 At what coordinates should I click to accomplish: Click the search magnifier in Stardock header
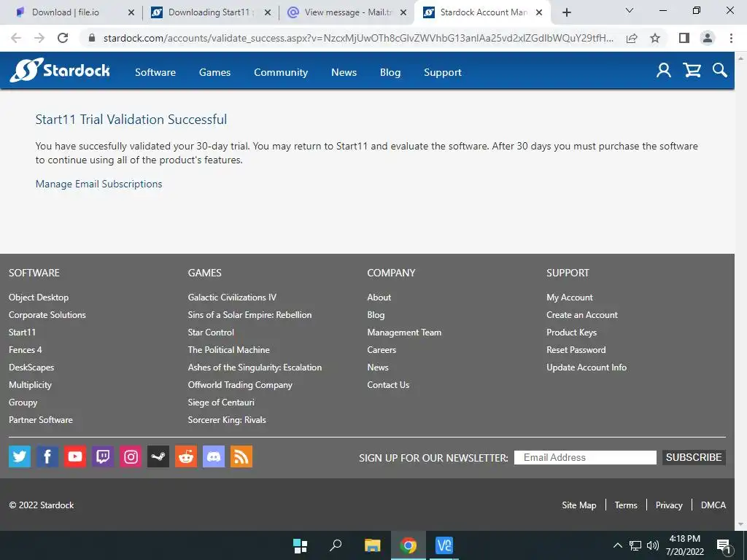coord(719,71)
